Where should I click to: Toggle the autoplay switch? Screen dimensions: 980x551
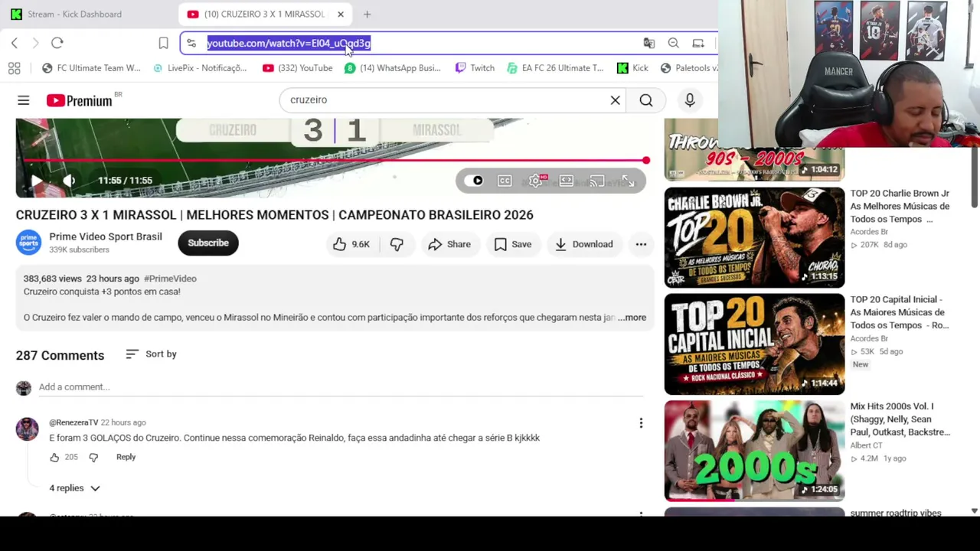coord(475,181)
